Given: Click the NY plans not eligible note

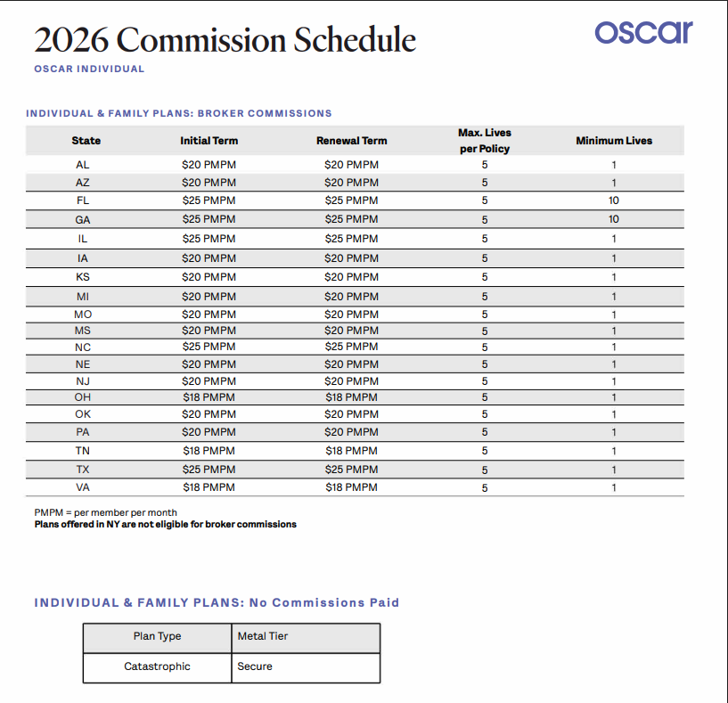Looking at the screenshot, I should tap(165, 524).
